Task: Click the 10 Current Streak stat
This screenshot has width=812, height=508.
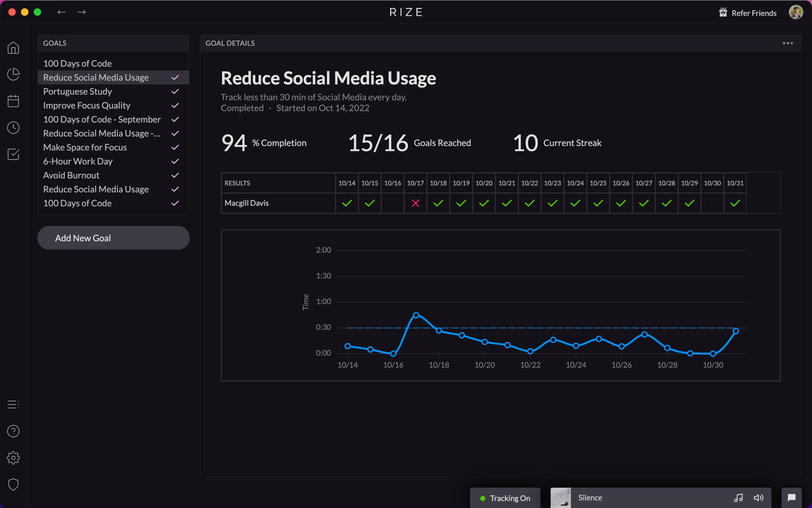Action: (x=557, y=143)
